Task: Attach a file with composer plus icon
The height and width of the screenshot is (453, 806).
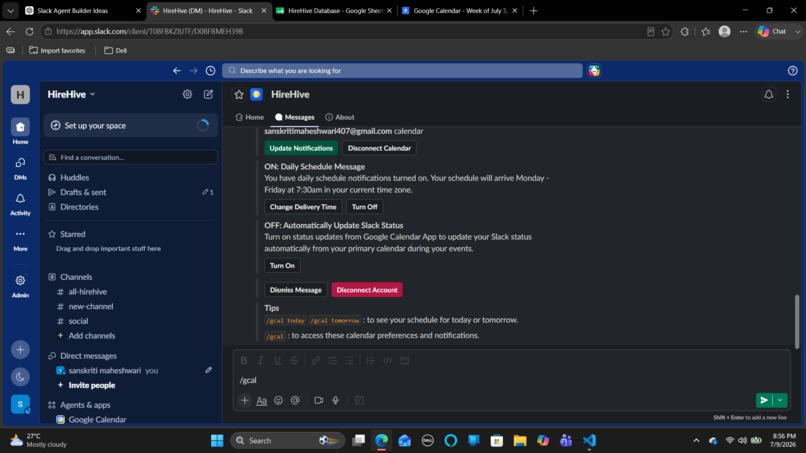Action: click(x=245, y=400)
